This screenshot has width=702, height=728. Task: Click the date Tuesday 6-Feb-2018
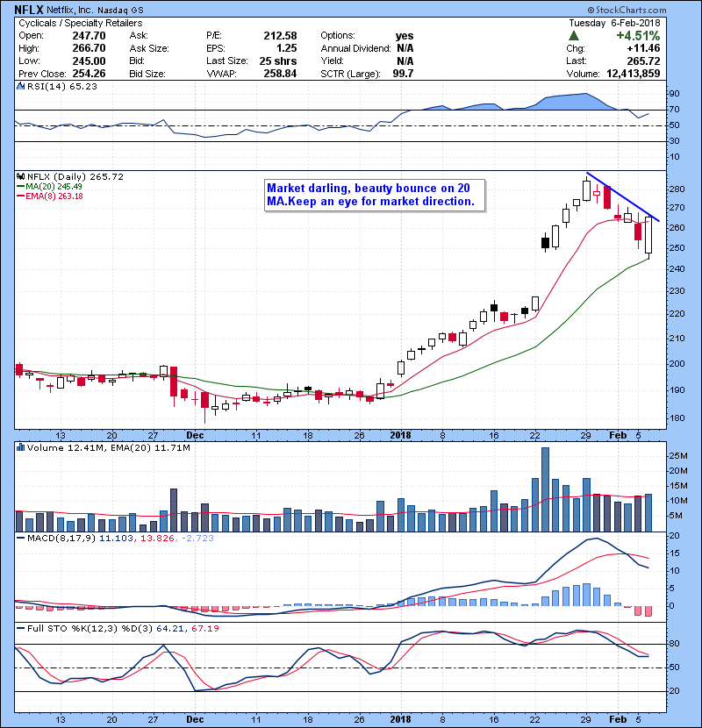point(614,23)
